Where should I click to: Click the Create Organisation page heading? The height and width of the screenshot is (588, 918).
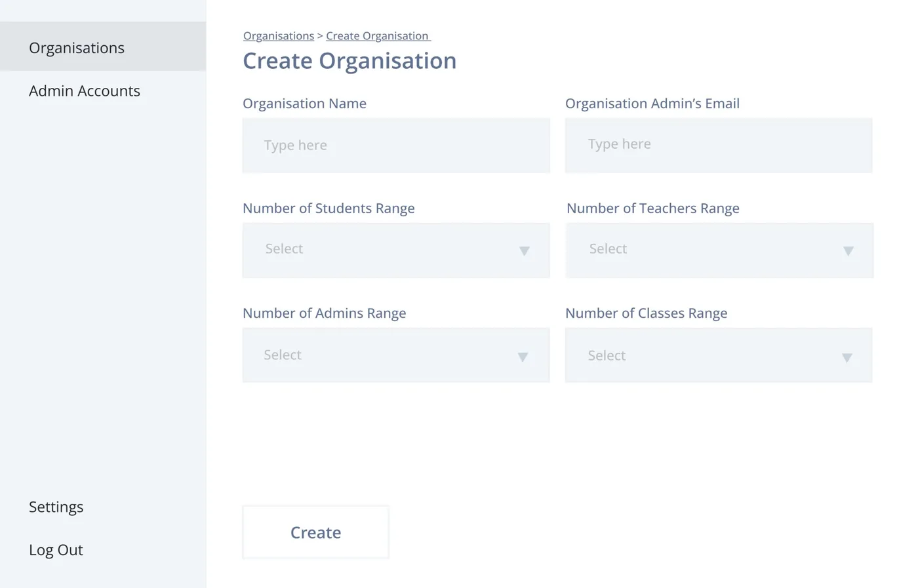pyautogui.click(x=349, y=60)
